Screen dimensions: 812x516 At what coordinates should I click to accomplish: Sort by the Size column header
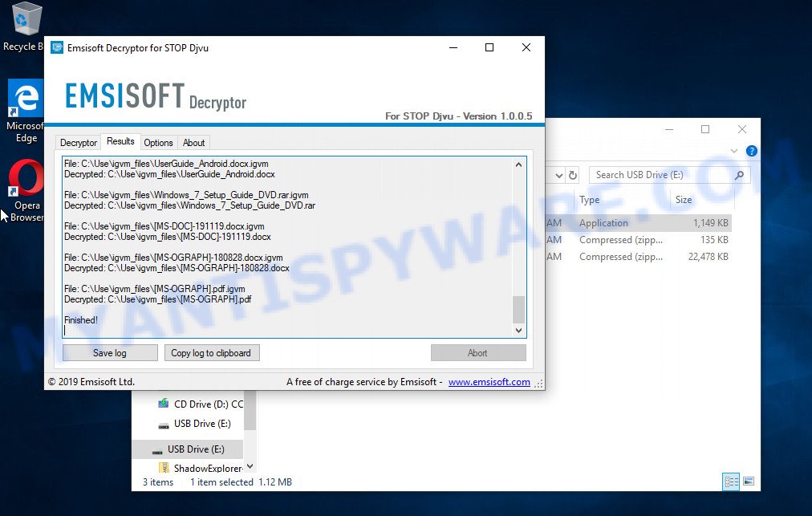click(x=684, y=200)
